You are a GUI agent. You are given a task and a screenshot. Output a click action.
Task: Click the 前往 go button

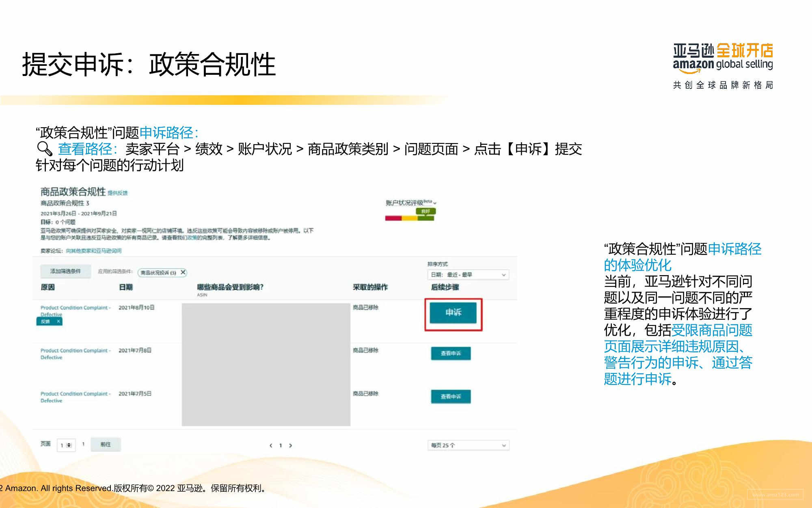[106, 445]
